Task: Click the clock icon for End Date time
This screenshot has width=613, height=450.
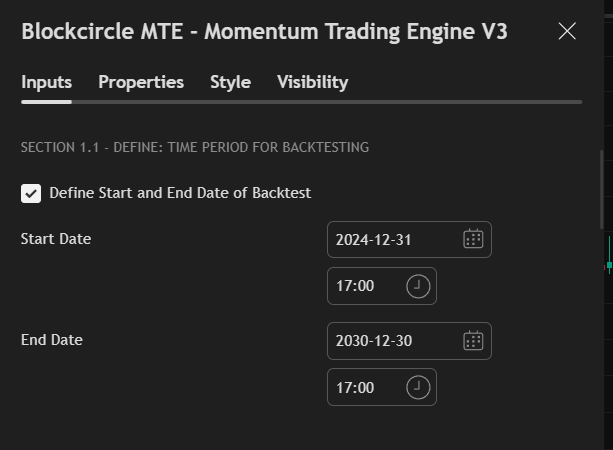Action: pos(418,387)
